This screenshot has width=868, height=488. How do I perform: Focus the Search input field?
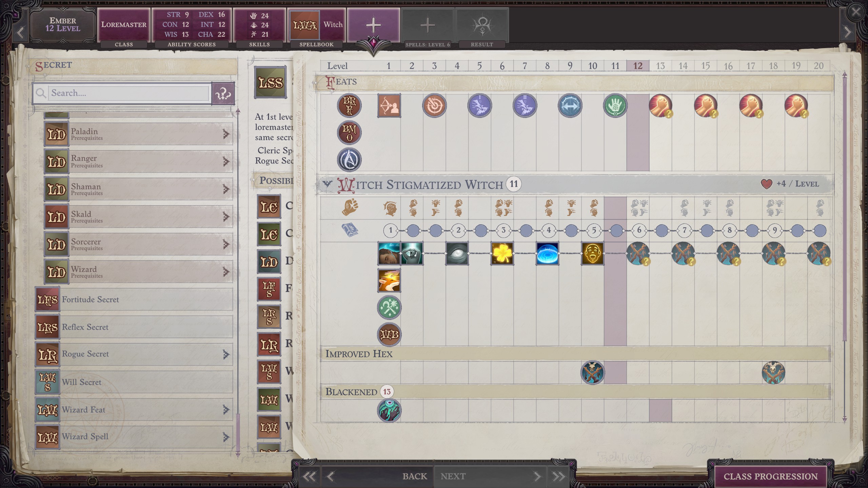click(129, 93)
